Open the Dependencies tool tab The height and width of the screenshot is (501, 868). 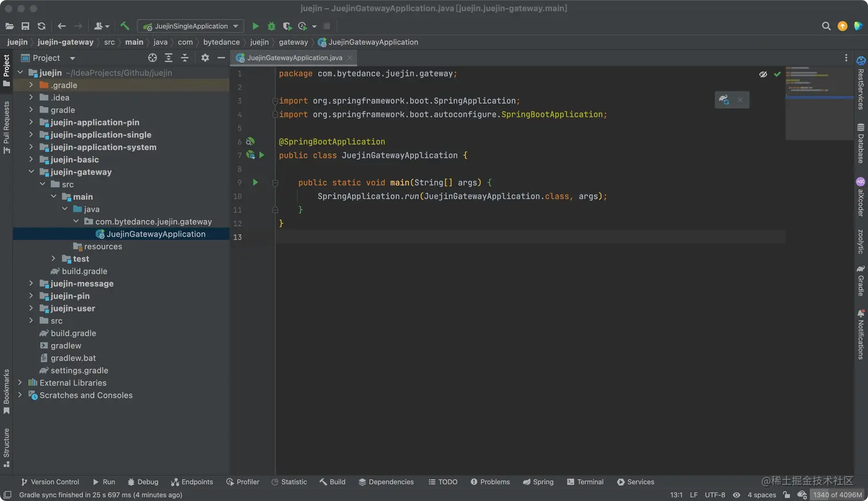point(386,482)
